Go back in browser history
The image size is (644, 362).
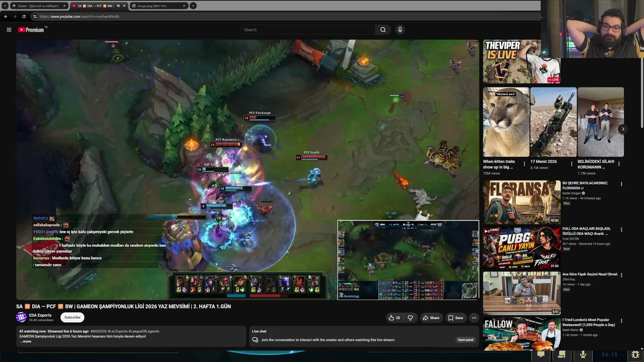coord(6,17)
